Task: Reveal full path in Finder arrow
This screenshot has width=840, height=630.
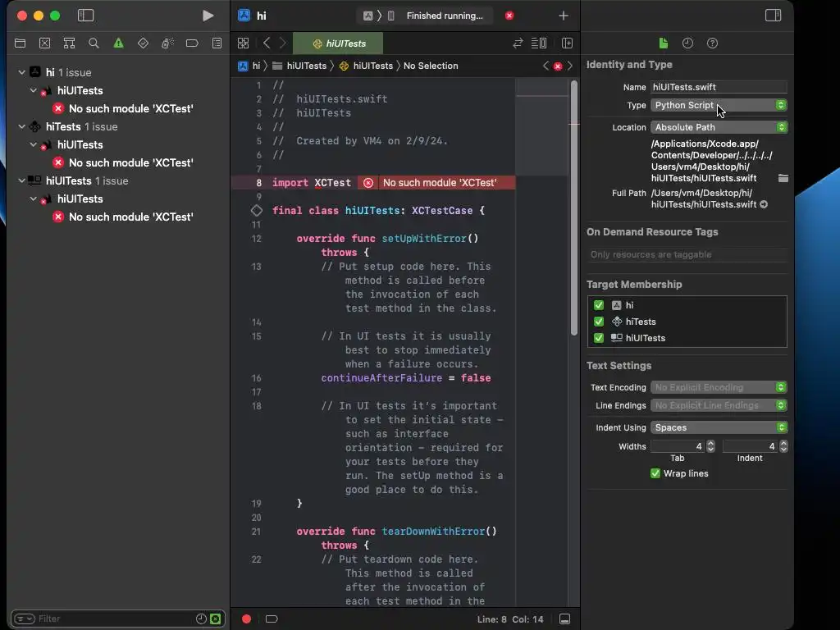Action: [x=764, y=204]
